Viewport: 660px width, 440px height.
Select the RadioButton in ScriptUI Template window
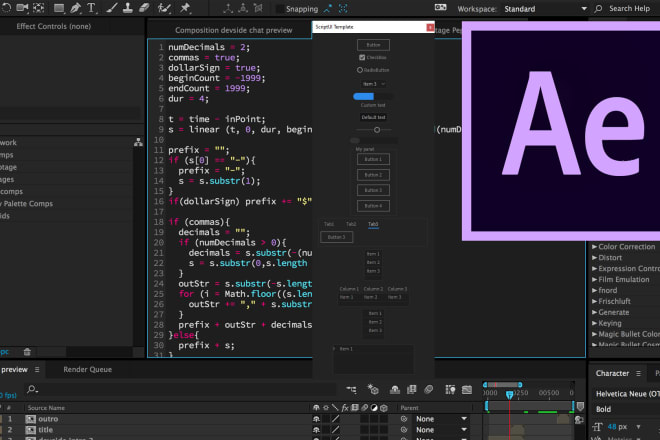pos(360,70)
